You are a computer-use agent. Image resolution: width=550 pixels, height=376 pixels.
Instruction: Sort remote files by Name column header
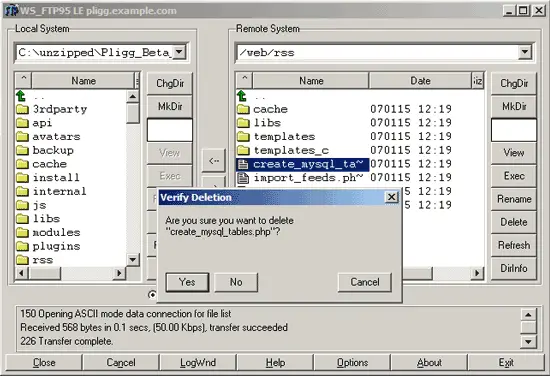[311, 81]
